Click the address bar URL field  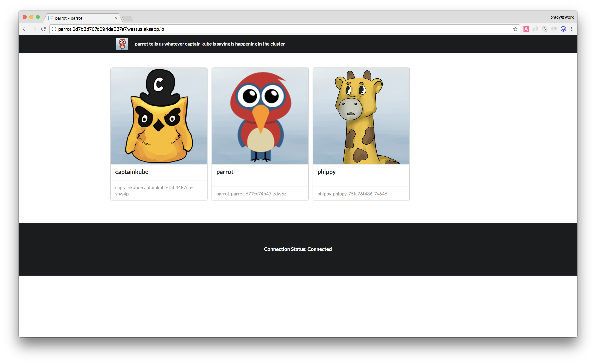click(x=266, y=29)
